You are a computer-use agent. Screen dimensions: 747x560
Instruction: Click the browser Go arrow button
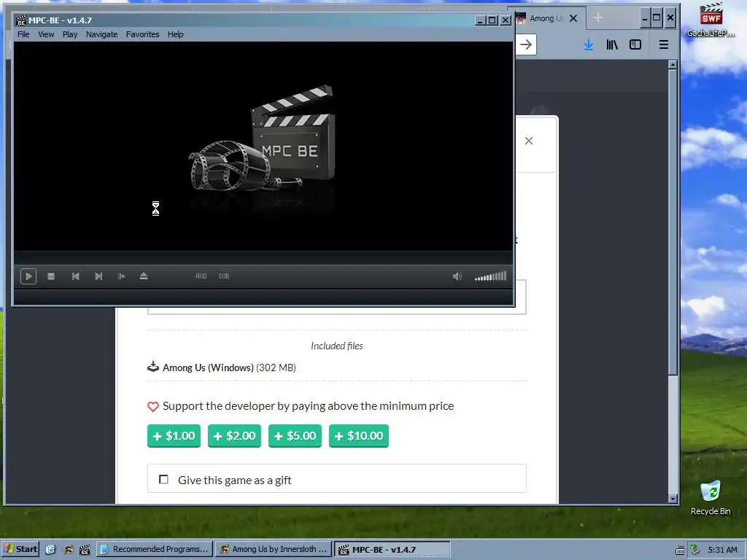click(x=526, y=44)
